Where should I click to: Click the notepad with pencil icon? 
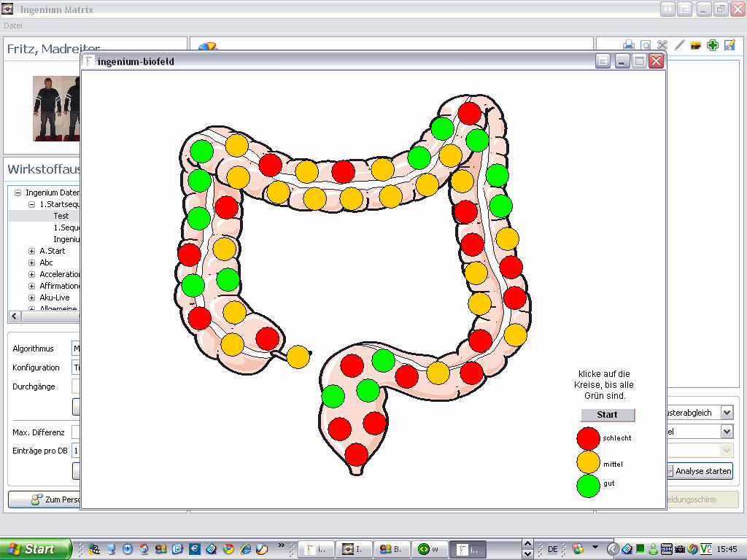tap(729, 45)
